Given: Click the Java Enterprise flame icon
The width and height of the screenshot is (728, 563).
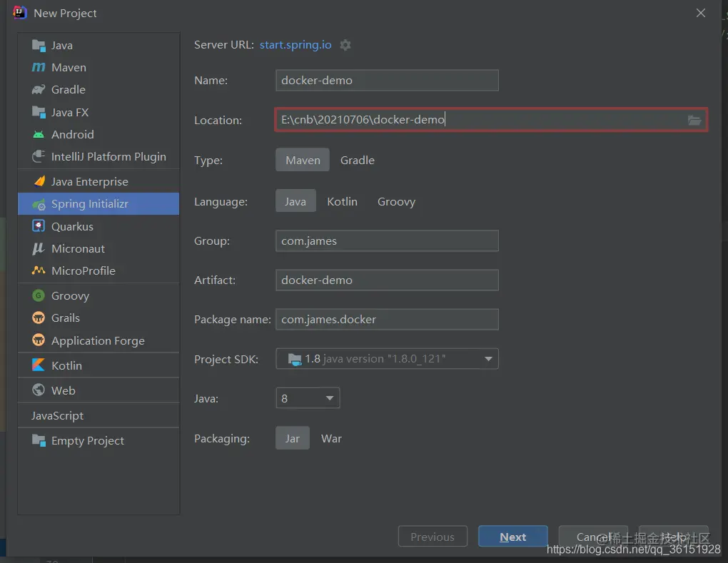Looking at the screenshot, I should 39,181.
